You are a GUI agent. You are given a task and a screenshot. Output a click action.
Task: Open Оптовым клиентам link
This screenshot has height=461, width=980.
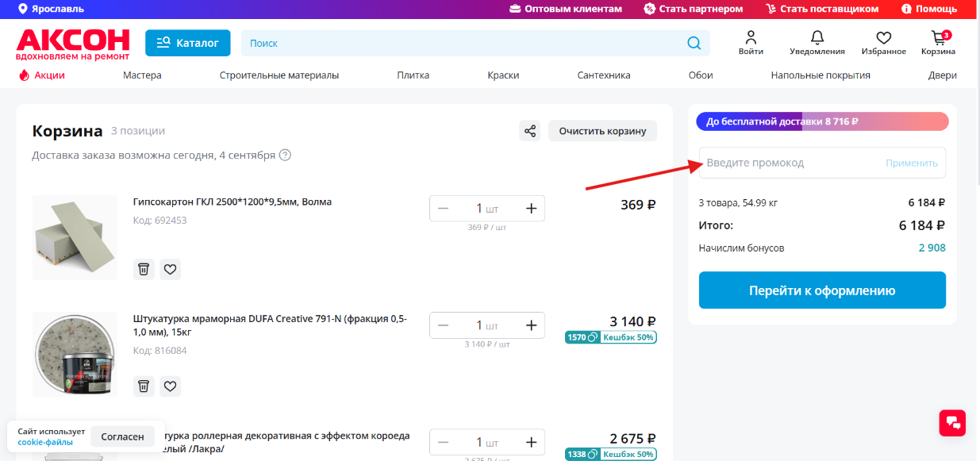click(567, 9)
